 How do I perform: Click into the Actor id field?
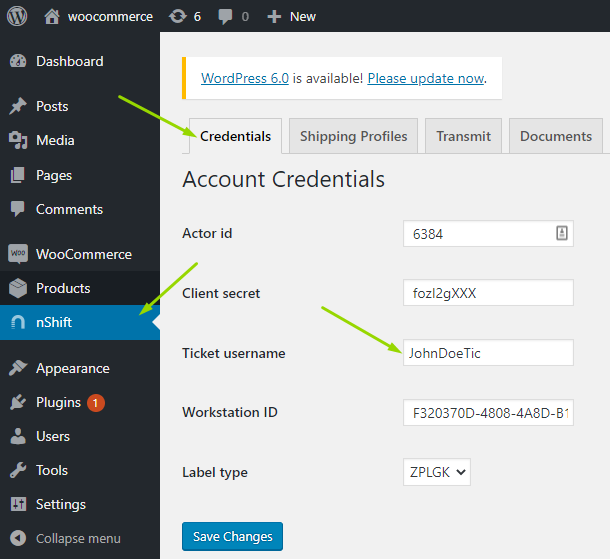pyautogui.click(x=488, y=233)
